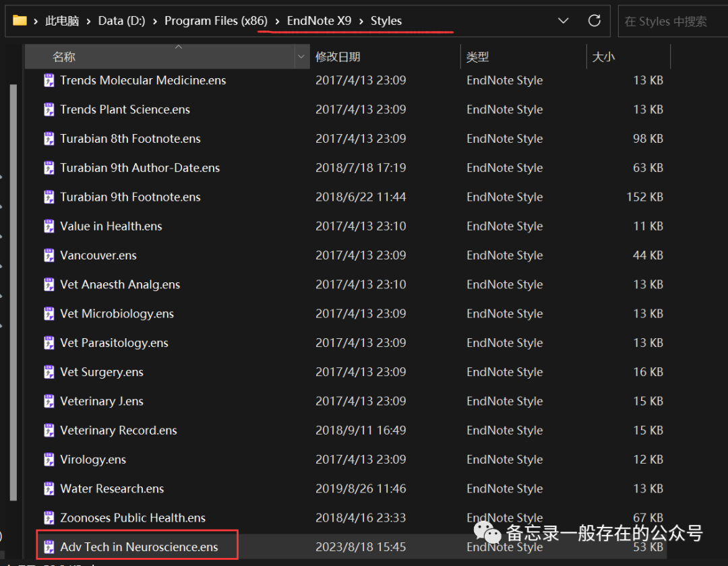Select file Water Research.ens
This screenshot has width=728, height=566.
coord(112,489)
